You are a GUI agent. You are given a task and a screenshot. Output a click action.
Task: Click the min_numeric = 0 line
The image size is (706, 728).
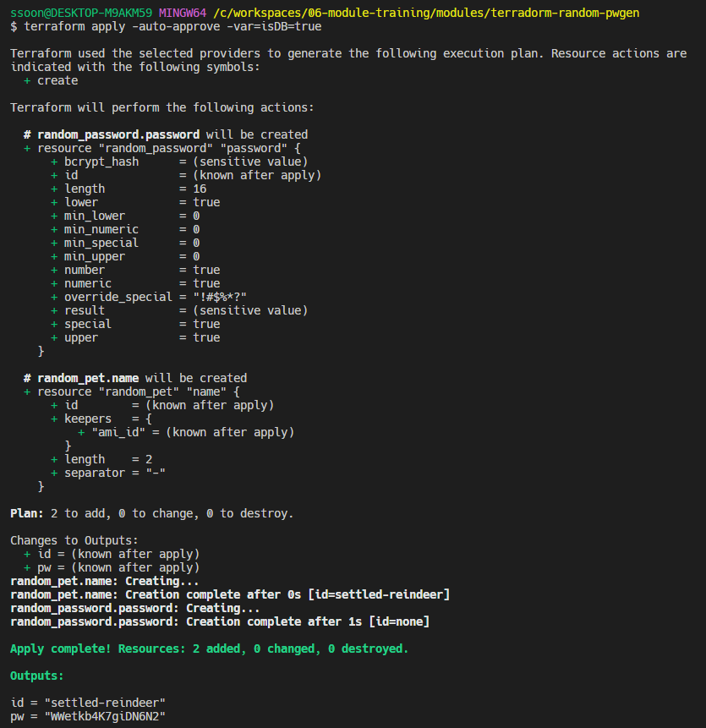click(x=125, y=229)
